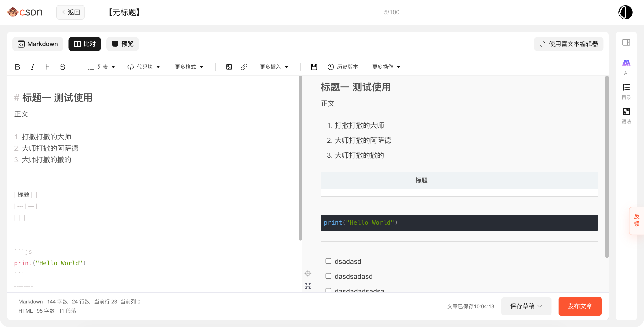Screen dimensions: 644x327
Task: Click the CSDN logo
Action: coord(25,12)
